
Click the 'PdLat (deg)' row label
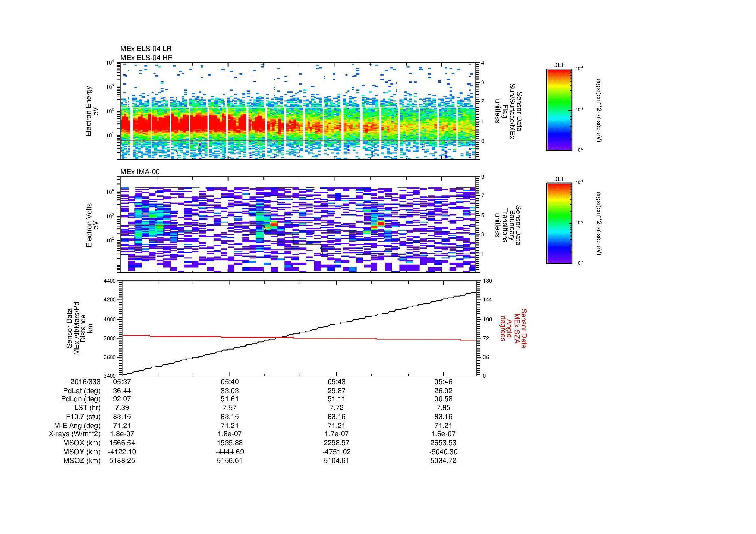pos(82,391)
